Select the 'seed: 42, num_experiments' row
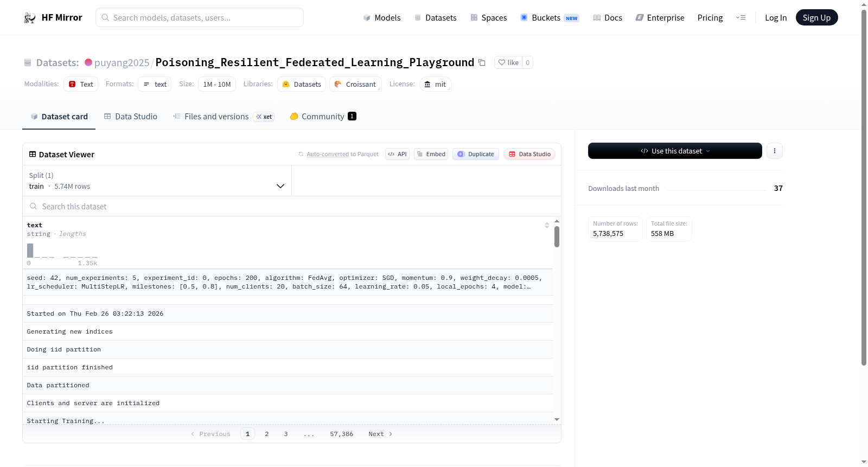 (288, 282)
